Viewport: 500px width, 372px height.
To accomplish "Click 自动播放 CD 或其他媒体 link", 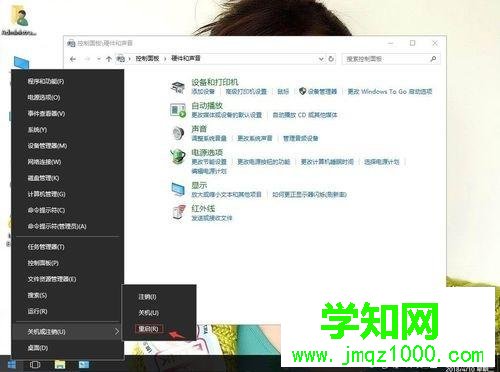I will coord(305,115).
